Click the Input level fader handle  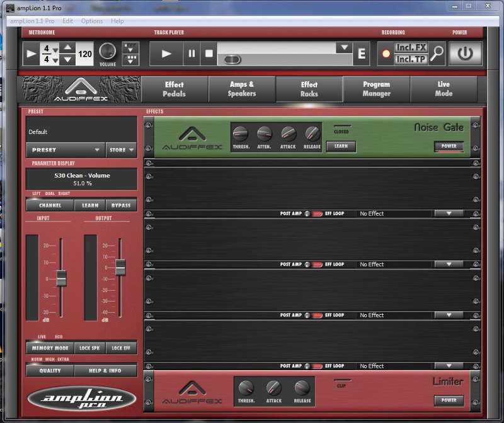(61, 278)
